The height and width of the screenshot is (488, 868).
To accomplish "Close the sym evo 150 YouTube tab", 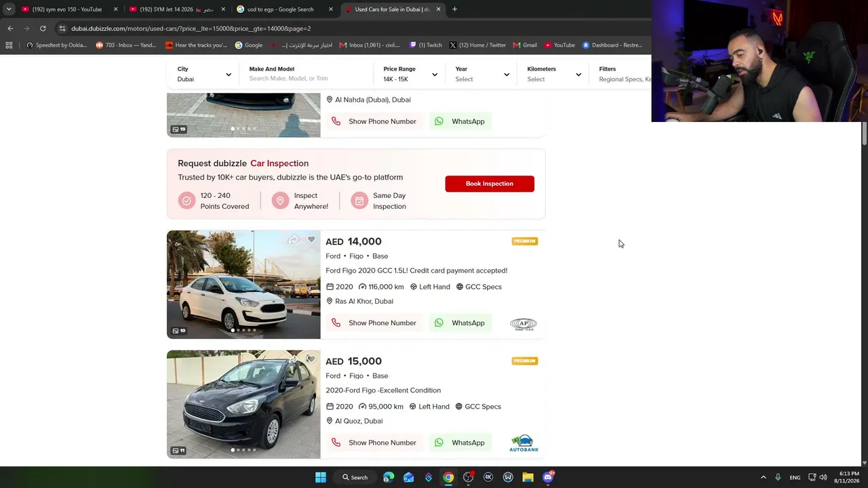I will tap(115, 9).
